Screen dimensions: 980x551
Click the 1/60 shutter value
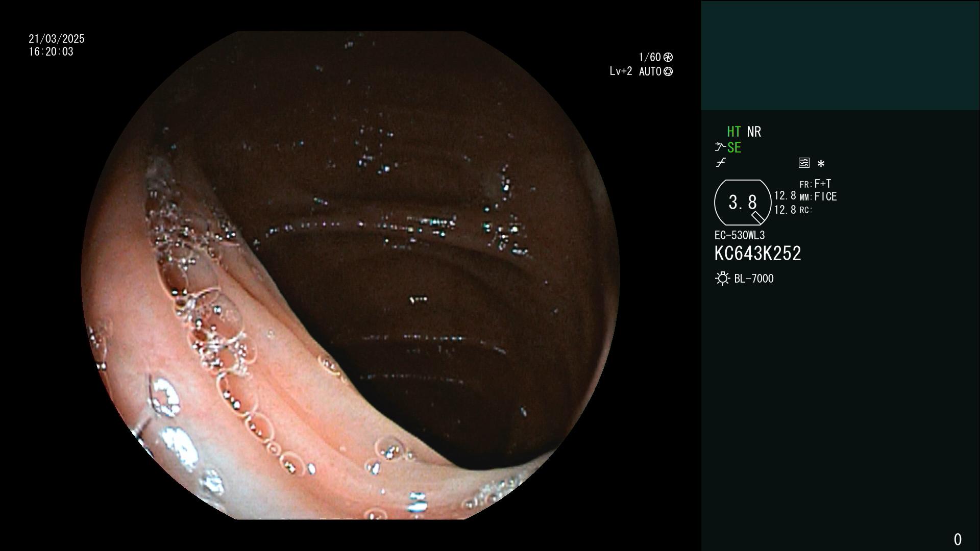coord(650,57)
